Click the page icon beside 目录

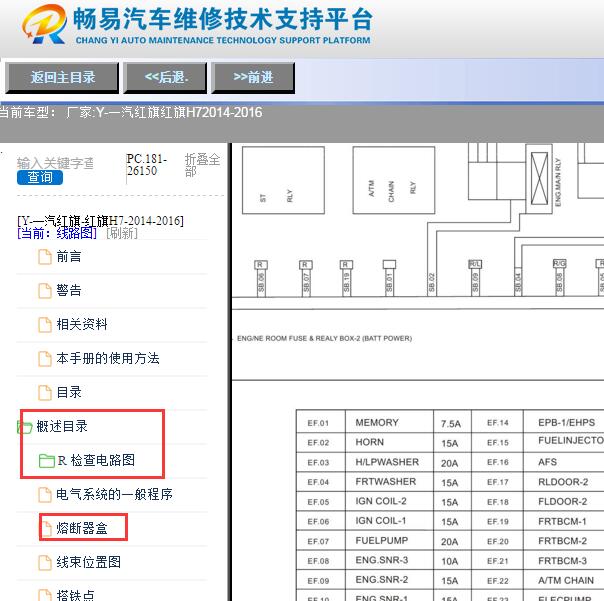coord(45,393)
